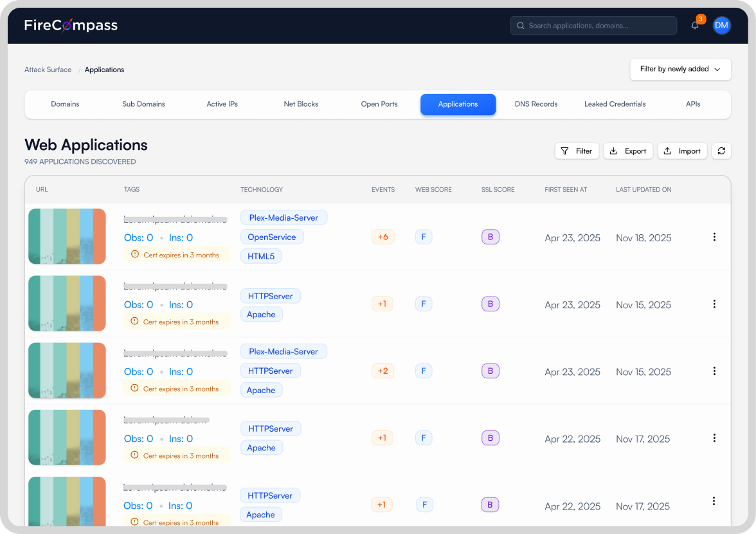
Task: Open the DM user avatar menu
Action: (x=721, y=26)
